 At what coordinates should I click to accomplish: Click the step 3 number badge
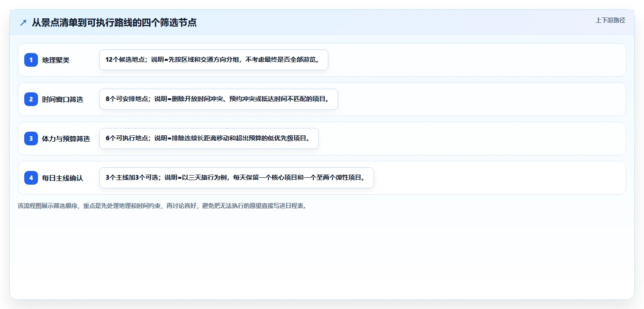pos(31,139)
